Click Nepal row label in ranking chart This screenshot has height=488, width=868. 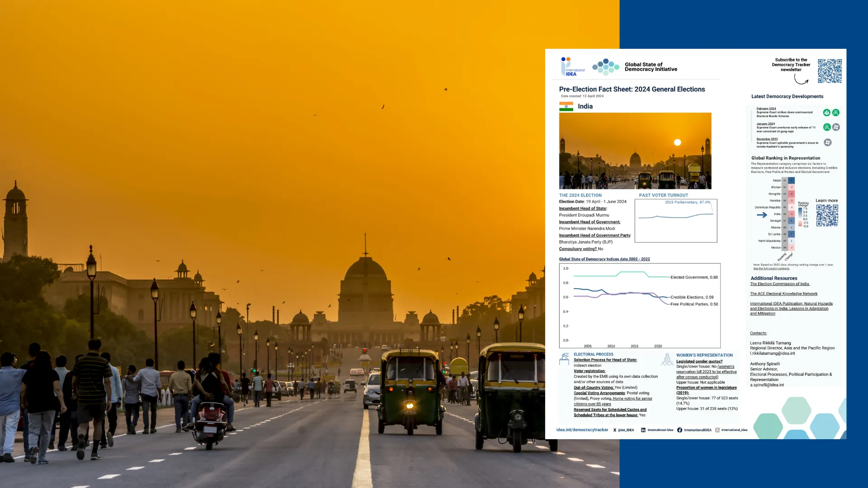(777, 180)
